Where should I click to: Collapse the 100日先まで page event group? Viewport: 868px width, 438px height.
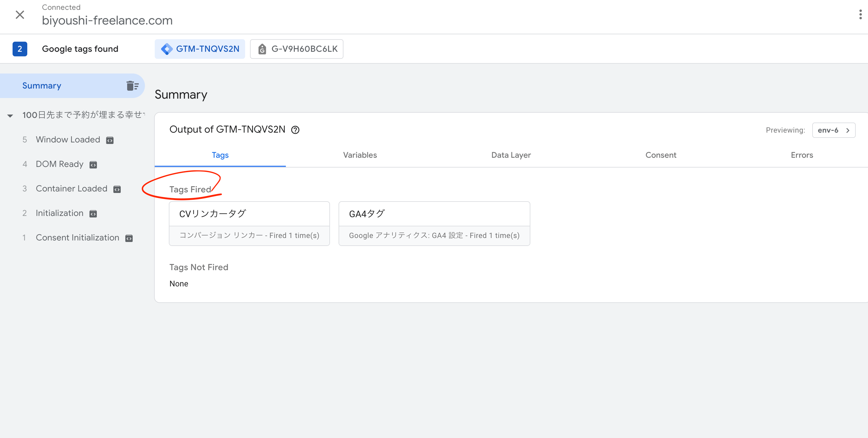click(x=10, y=115)
